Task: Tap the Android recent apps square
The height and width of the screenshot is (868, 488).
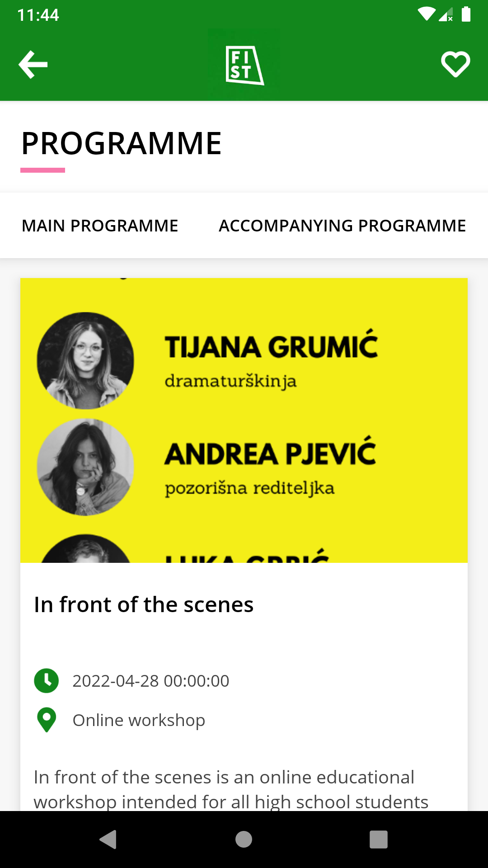Action: 379,840
